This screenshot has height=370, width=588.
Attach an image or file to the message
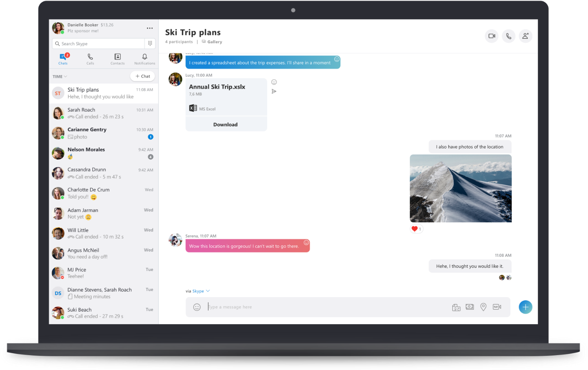[456, 307]
